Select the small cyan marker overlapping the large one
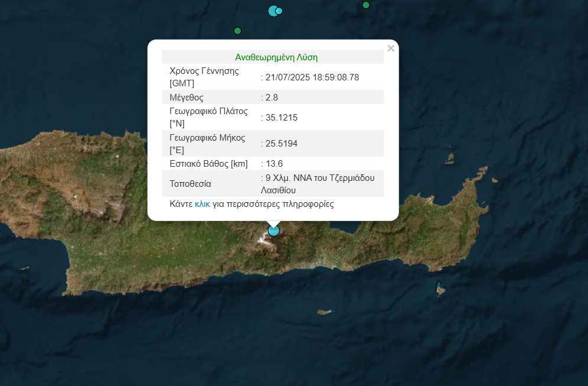 click(x=279, y=11)
